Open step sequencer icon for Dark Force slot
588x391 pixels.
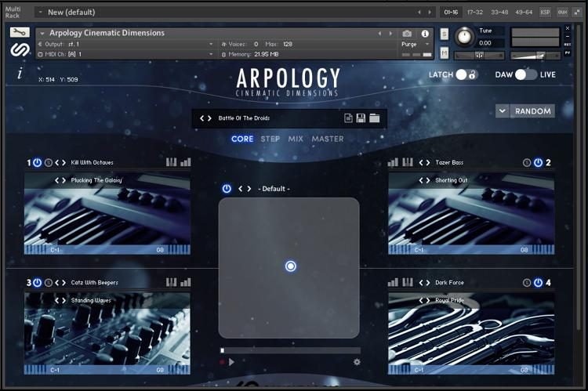point(408,282)
